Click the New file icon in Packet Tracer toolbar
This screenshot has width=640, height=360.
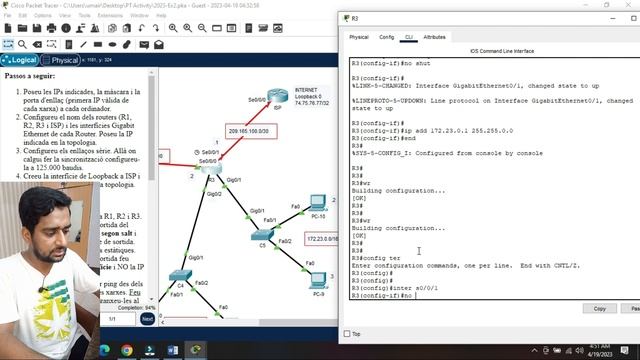tap(8, 28)
